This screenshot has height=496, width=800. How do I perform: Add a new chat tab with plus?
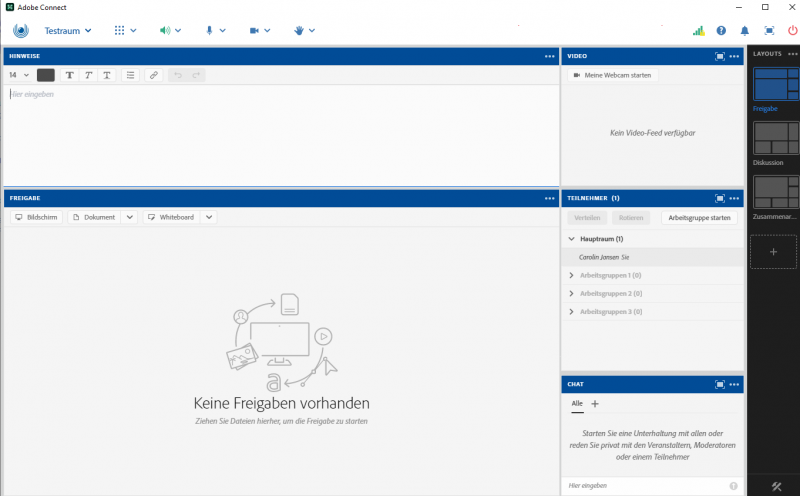point(595,404)
